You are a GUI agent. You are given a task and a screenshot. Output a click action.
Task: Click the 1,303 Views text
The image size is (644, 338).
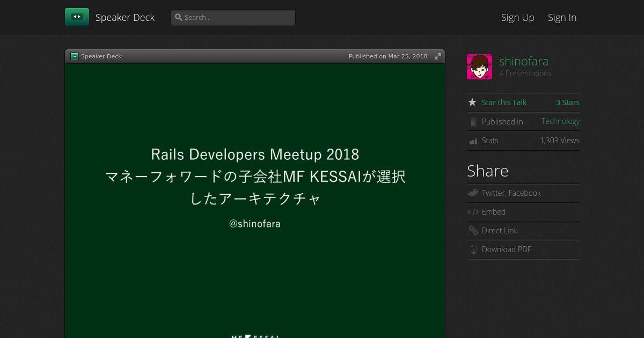[x=560, y=141]
